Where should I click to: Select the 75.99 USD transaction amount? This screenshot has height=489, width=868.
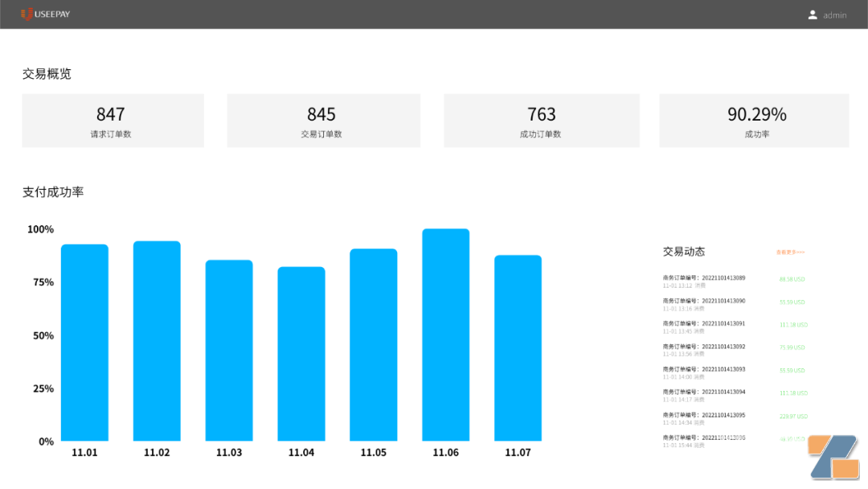click(792, 347)
